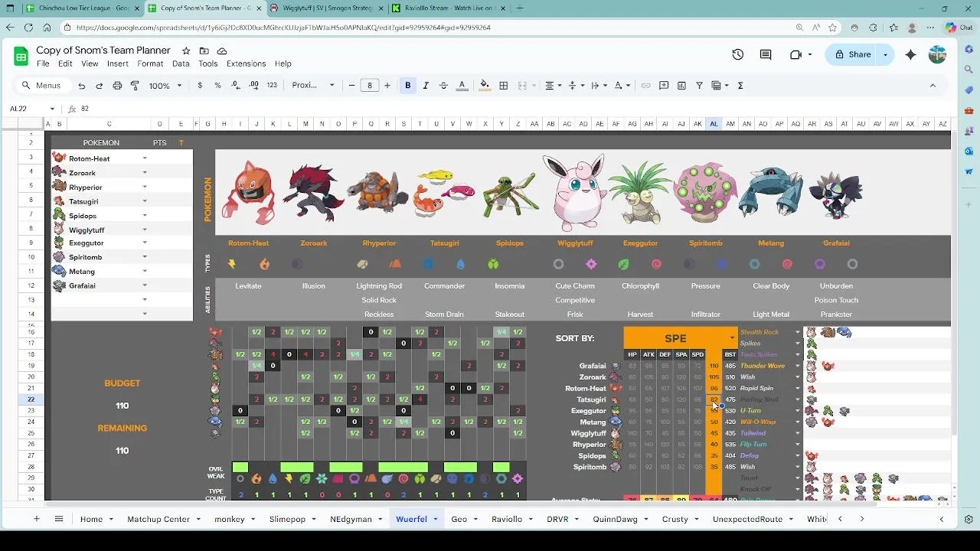The image size is (980, 551).
Task: Search the Menus box
Action: [42, 86]
